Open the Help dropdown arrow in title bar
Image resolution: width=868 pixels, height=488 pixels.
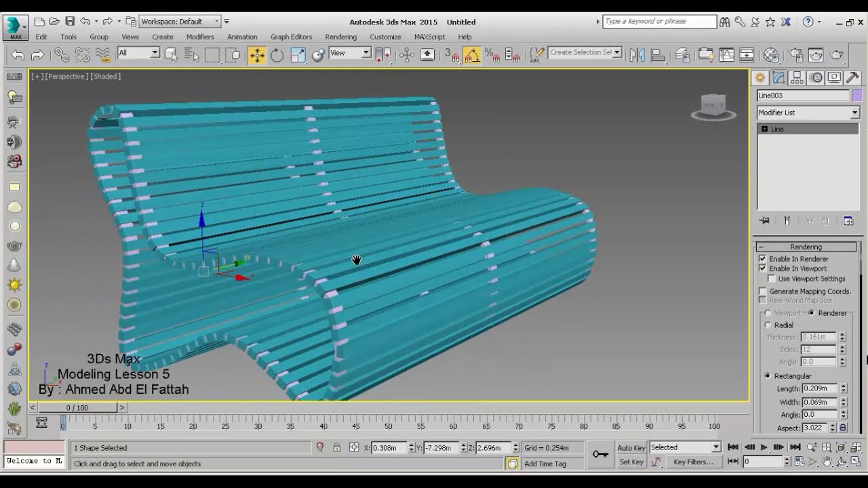coord(820,22)
